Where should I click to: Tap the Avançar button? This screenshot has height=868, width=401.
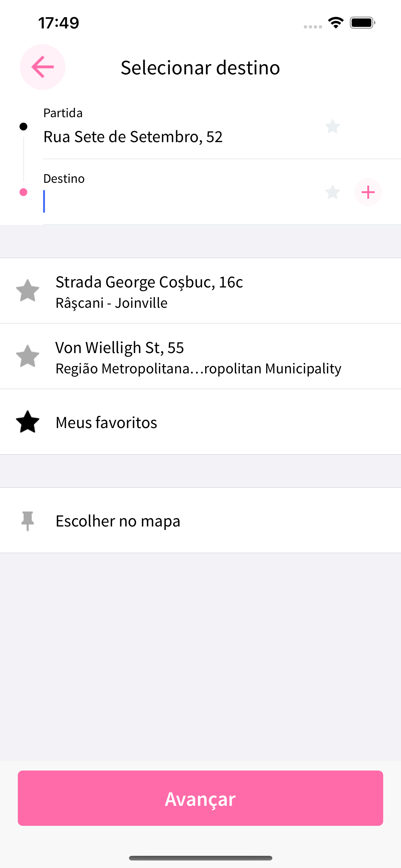point(200,798)
